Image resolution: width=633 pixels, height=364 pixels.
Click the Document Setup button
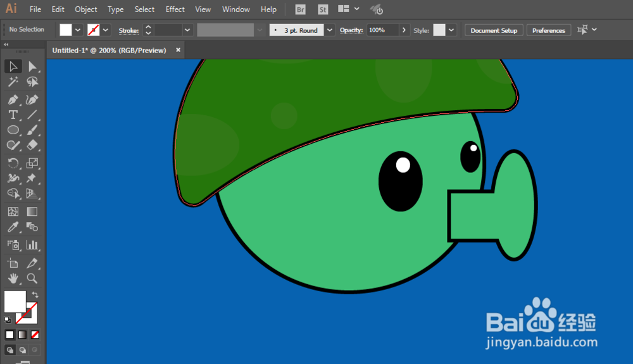tap(494, 30)
